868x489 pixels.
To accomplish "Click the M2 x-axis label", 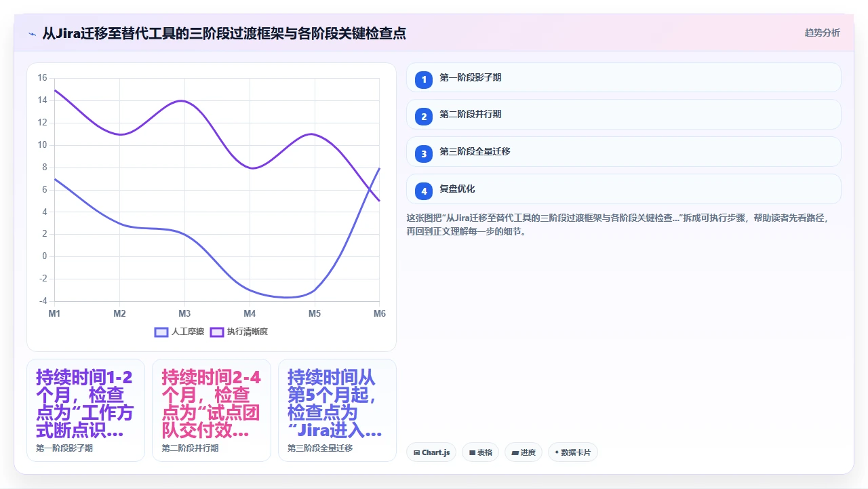I will click(x=119, y=313).
